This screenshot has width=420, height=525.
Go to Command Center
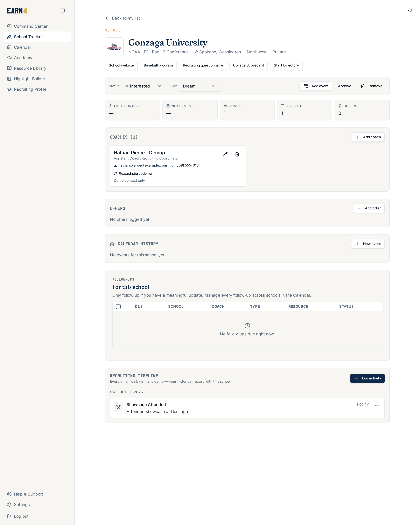(x=37, y=26)
